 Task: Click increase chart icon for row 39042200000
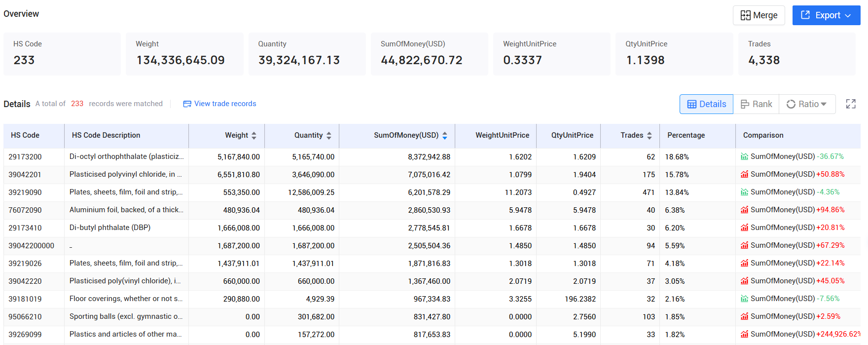pyautogui.click(x=745, y=245)
